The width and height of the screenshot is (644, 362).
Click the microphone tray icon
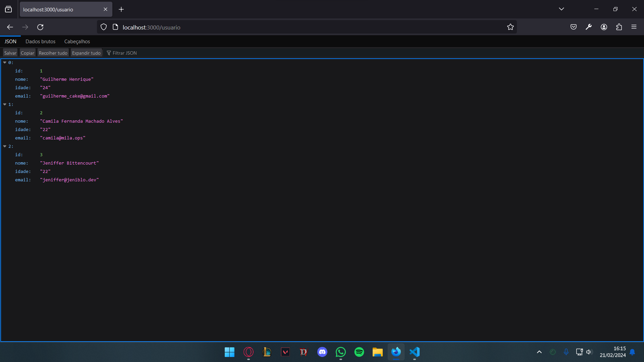click(566, 352)
